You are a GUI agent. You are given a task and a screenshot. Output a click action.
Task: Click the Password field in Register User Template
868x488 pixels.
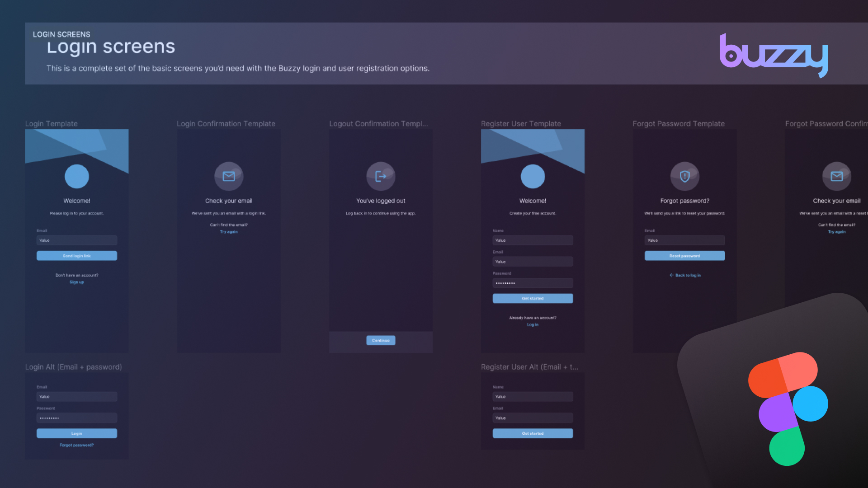(x=533, y=283)
